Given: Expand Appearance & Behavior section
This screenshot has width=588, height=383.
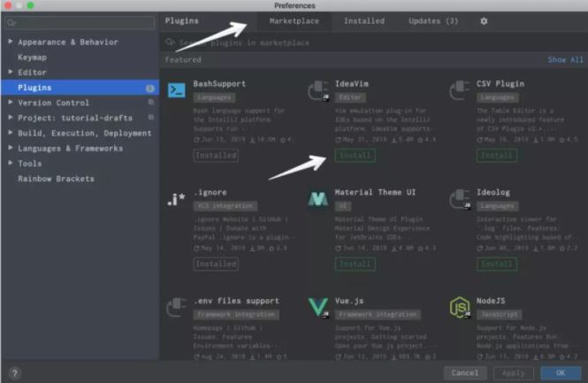Looking at the screenshot, I should 11,42.
